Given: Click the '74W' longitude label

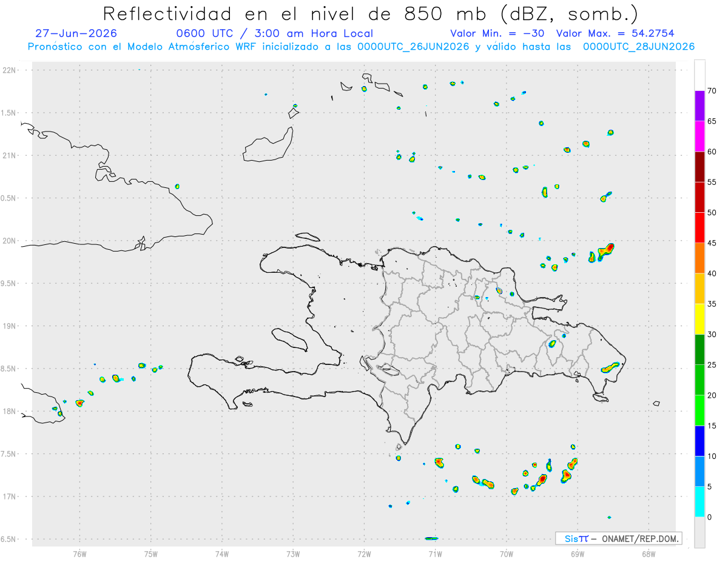Looking at the screenshot, I should [x=222, y=554].
